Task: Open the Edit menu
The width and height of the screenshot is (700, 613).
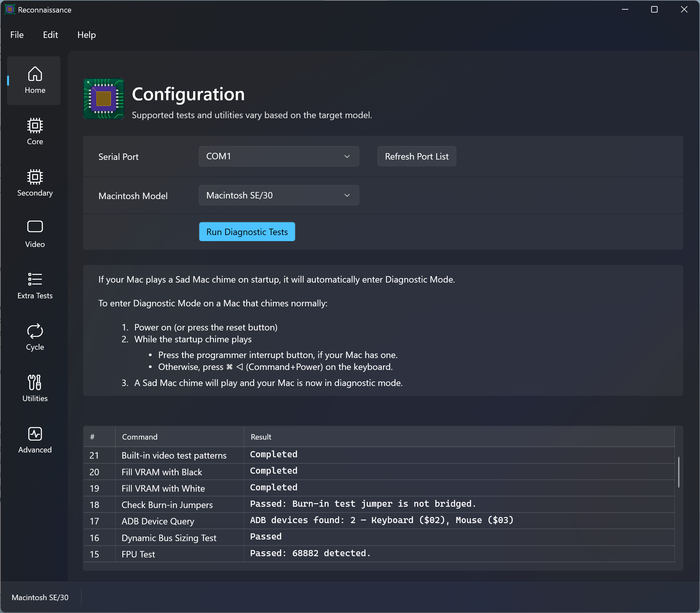Action: [50, 35]
